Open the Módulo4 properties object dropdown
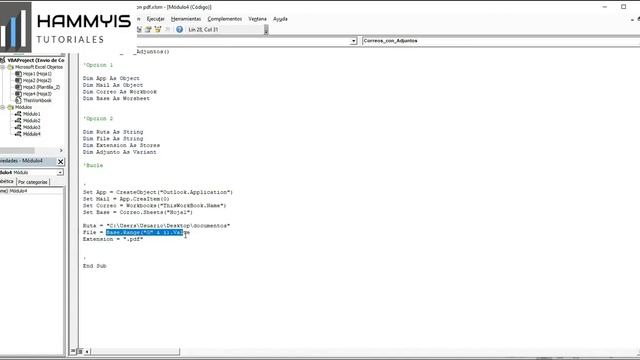640x360 pixels. [60, 173]
